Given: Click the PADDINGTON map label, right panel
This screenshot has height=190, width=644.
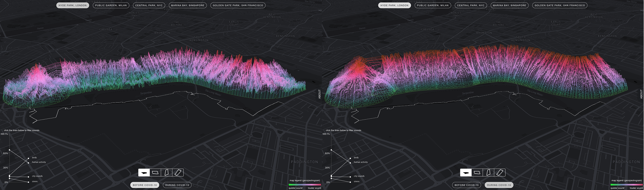Looking at the screenshot, I should point(626,162).
